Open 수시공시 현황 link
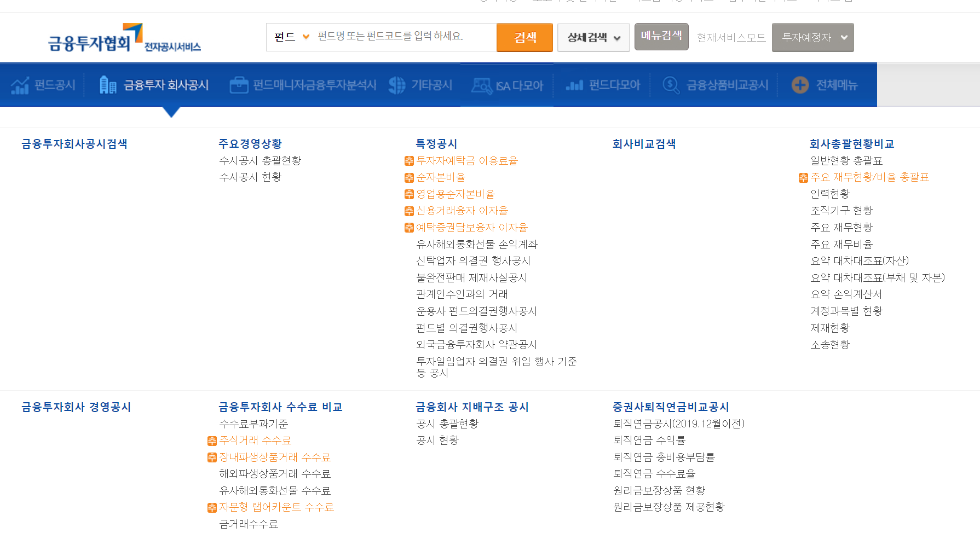980x539 pixels. 250,177
